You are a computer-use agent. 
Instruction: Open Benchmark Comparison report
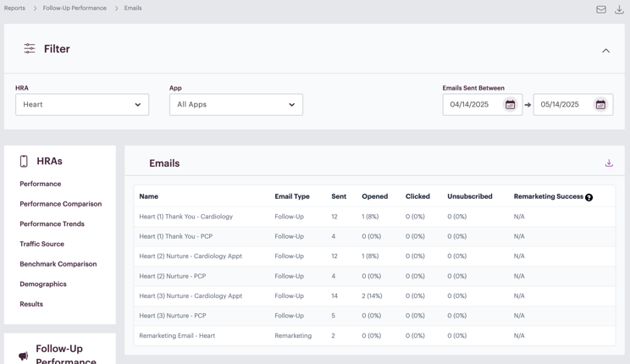58,264
